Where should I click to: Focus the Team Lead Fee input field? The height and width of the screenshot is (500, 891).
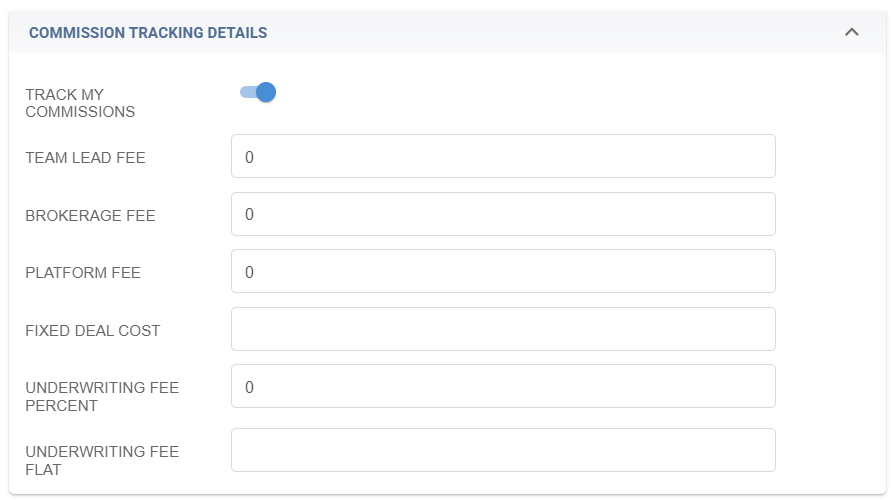(x=503, y=157)
